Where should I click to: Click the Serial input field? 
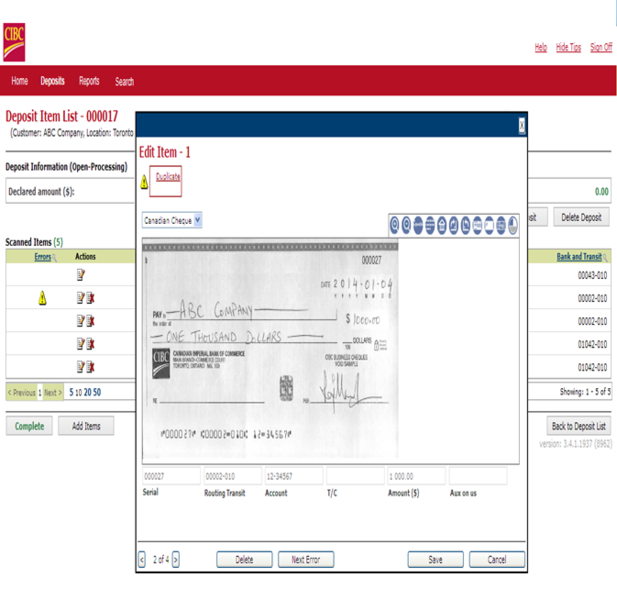point(171,476)
